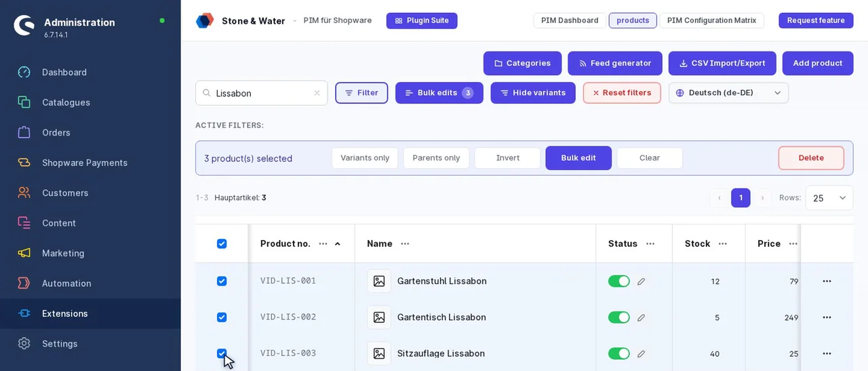
Task: Toggle the Sitzauflage Lissabon status switch
Action: coord(619,353)
